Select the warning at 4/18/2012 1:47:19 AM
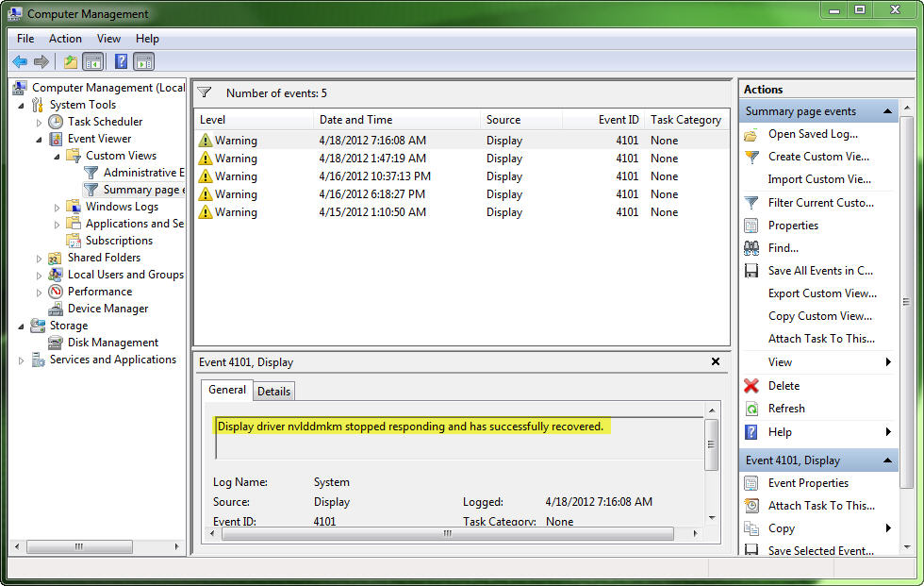 461,159
